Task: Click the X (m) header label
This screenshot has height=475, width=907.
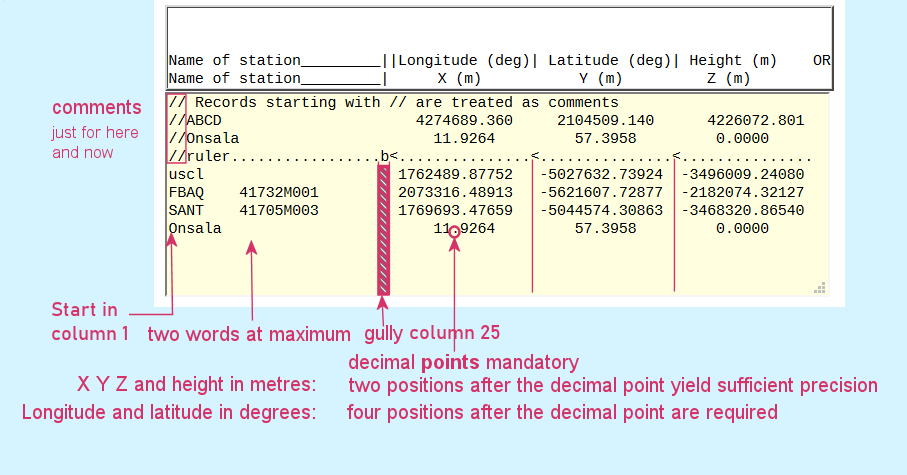Action: (x=459, y=78)
